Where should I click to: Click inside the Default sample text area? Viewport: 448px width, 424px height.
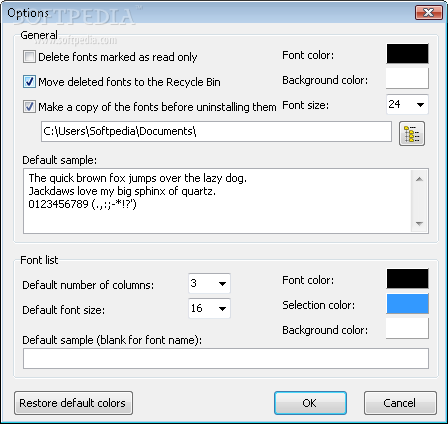click(217, 201)
